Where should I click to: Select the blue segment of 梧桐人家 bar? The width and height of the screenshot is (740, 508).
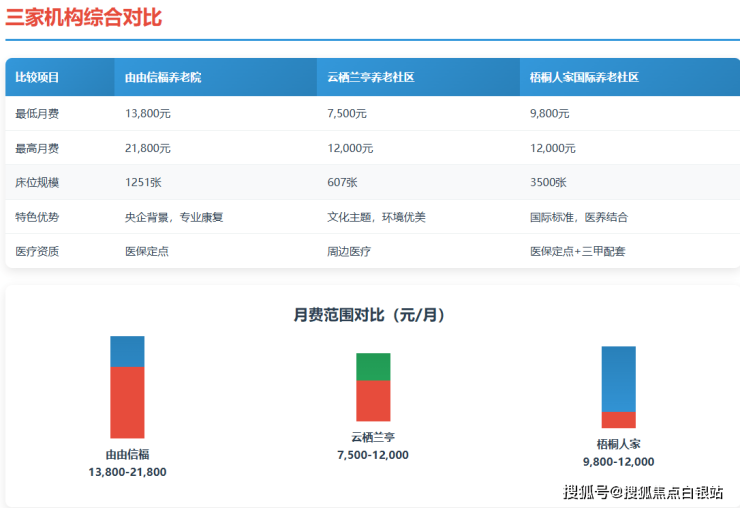click(x=618, y=379)
